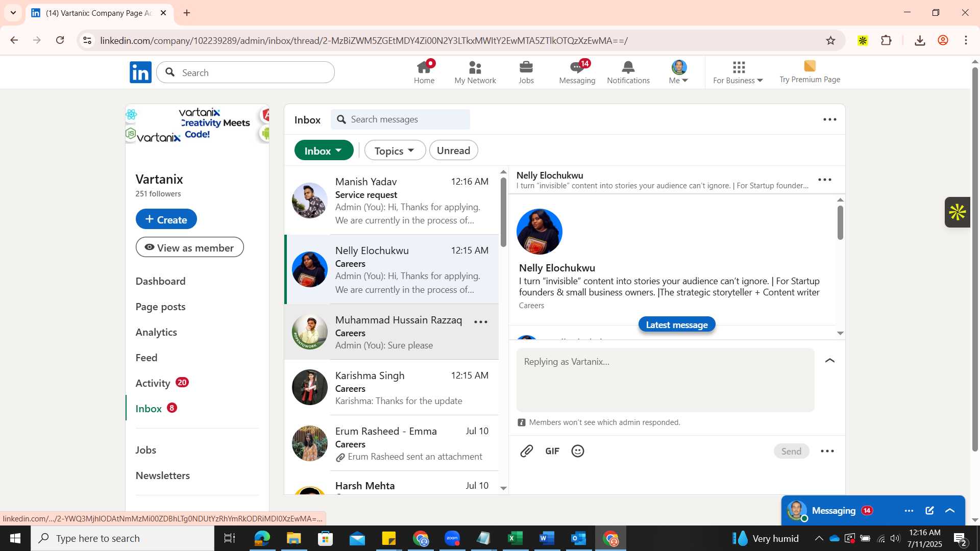Open the browser Extensions puzzle icon
Image resolution: width=980 pixels, height=551 pixels.
point(887,40)
